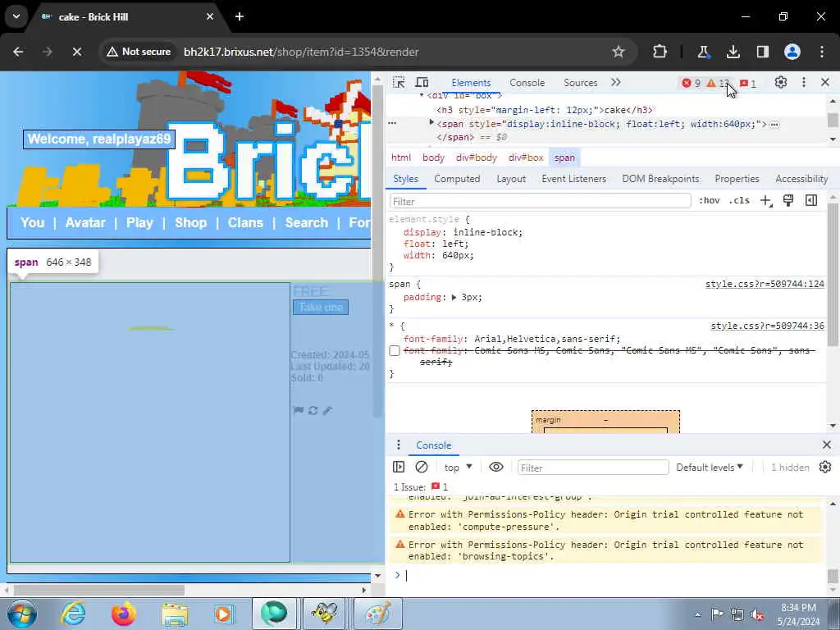
Task: Open Chrome extensions puzzle icon
Action: point(660,52)
